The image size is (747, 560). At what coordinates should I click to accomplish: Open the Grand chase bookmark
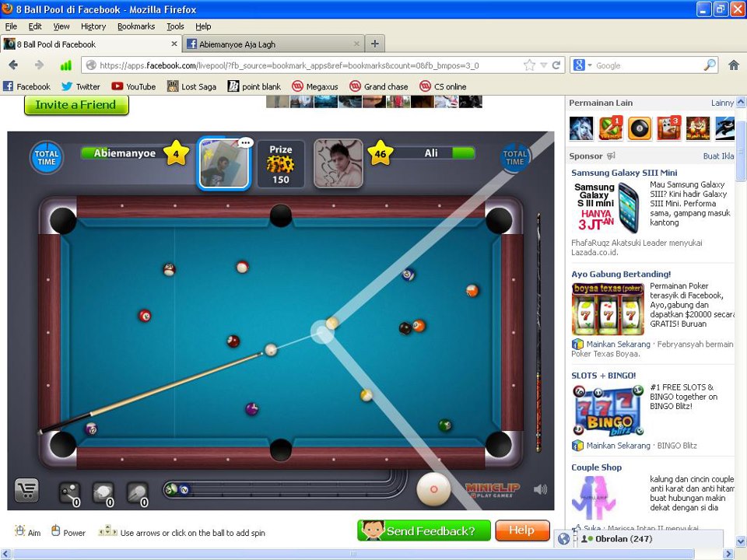pyautogui.click(x=379, y=86)
